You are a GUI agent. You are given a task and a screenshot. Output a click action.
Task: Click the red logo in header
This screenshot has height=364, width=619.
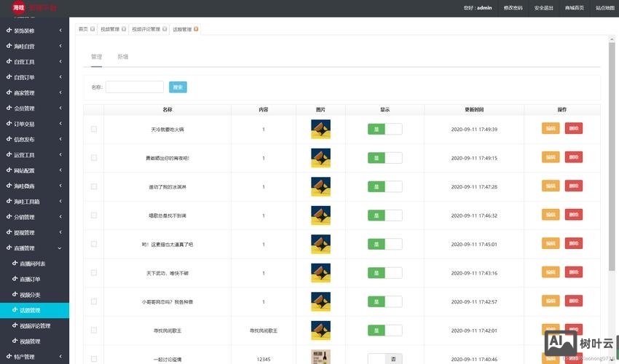click(18, 7)
